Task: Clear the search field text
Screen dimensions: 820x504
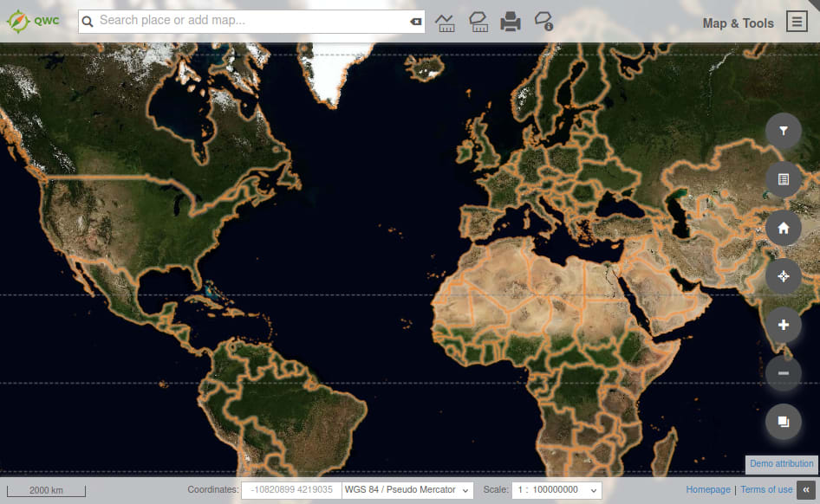Action: 415,20
